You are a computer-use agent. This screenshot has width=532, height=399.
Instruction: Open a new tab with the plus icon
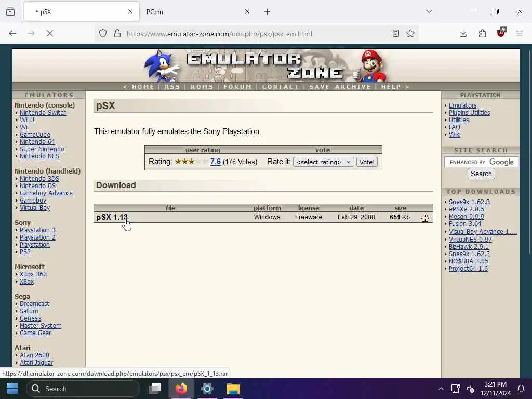tap(268, 12)
